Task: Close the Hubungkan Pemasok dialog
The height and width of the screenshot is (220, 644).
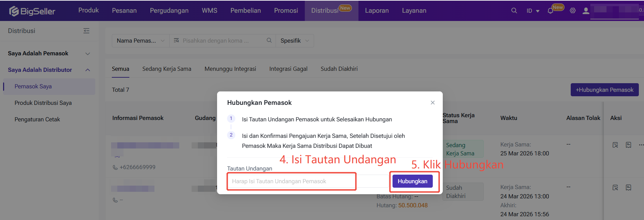Action: pyautogui.click(x=432, y=102)
